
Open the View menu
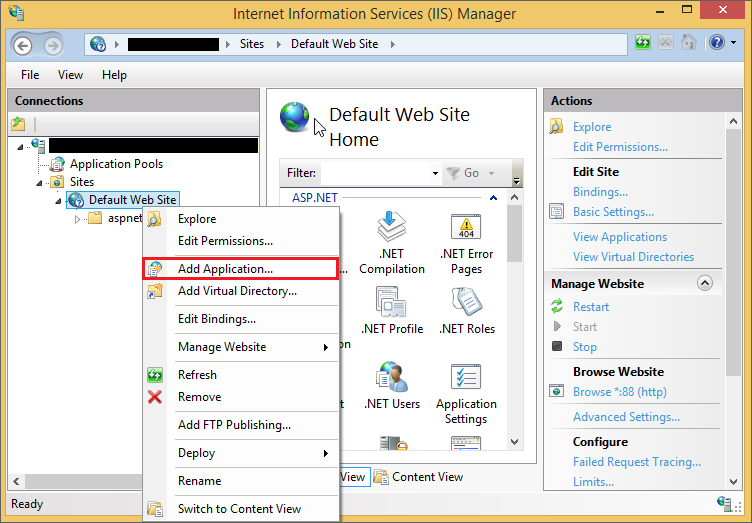tap(70, 75)
